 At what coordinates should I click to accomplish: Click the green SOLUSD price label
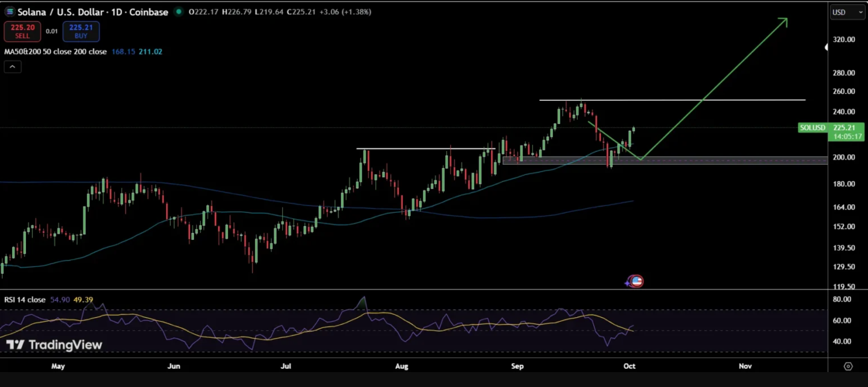(812, 128)
